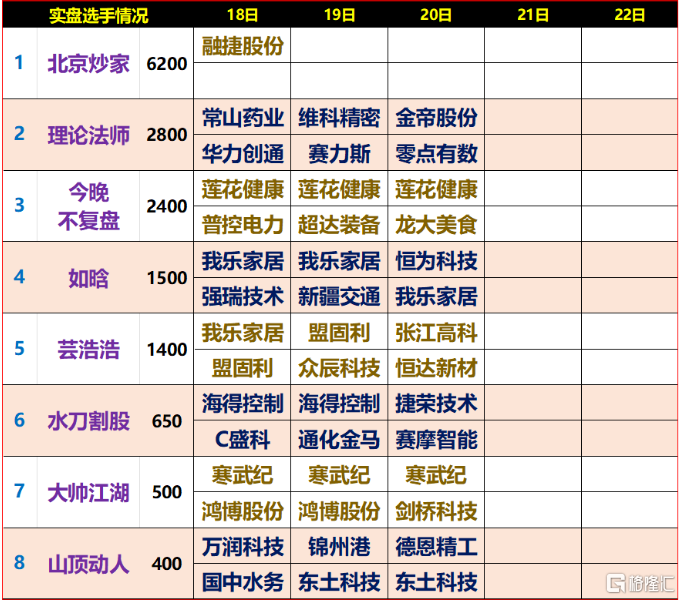Select the value 2400

coord(167,206)
